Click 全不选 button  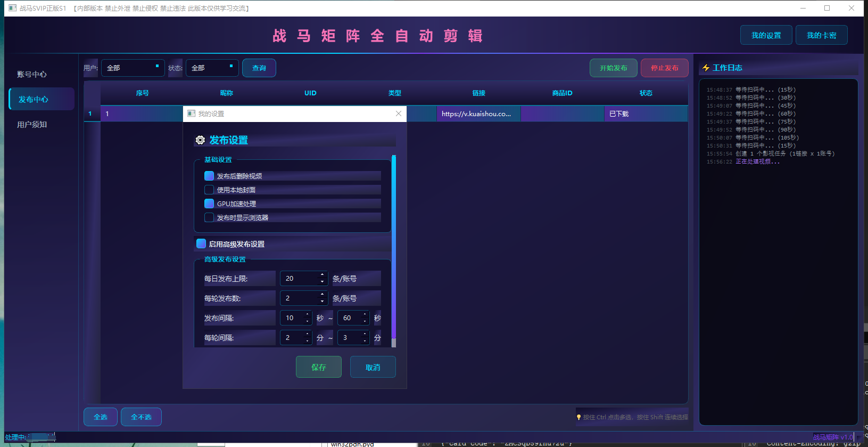click(x=141, y=417)
